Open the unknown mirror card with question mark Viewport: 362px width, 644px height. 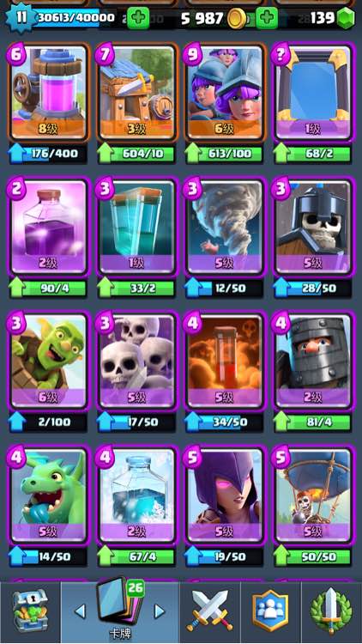[x=314, y=92]
